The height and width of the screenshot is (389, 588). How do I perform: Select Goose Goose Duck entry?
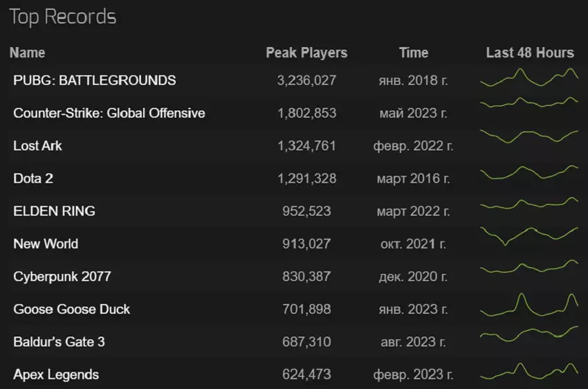click(x=71, y=309)
